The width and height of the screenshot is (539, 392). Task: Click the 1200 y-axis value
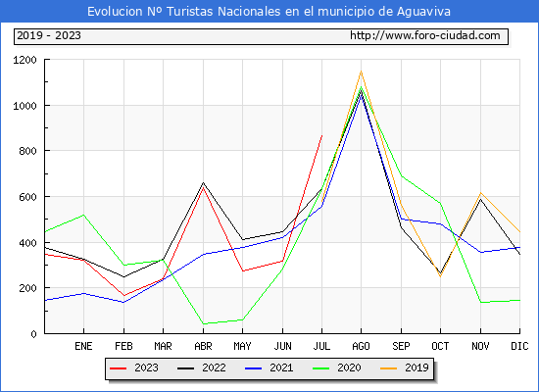tap(24, 60)
